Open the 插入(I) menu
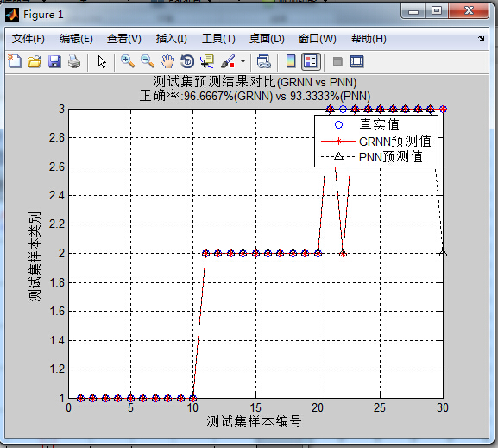Viewport: 498px width, 448px height. coord(172,39)
